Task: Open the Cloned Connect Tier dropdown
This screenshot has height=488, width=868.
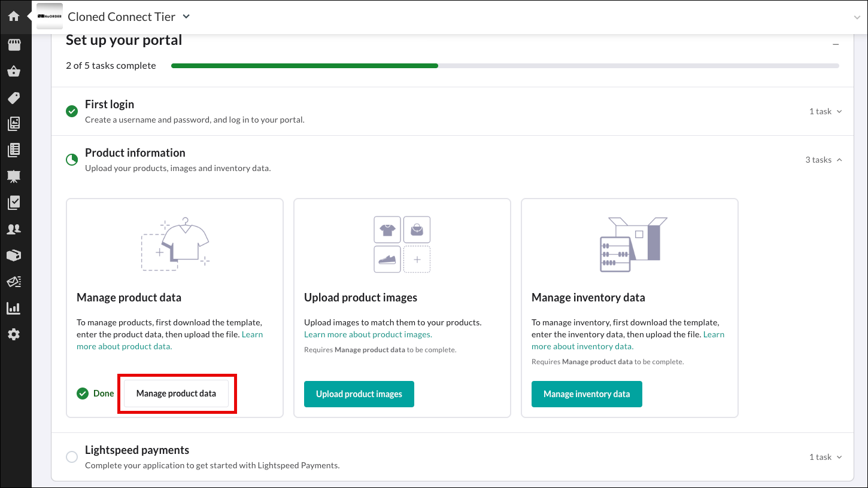Action: click(x=186, y=17)
